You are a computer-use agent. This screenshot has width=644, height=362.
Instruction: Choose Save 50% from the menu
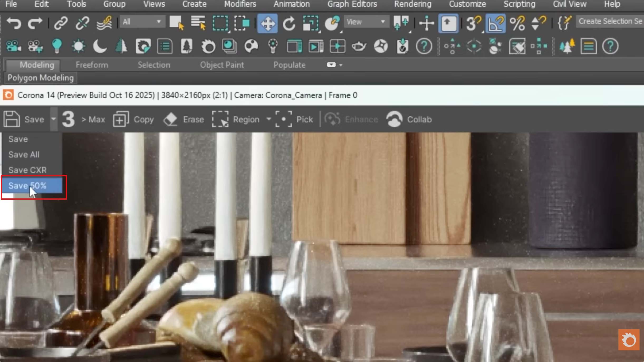[32, 185]
